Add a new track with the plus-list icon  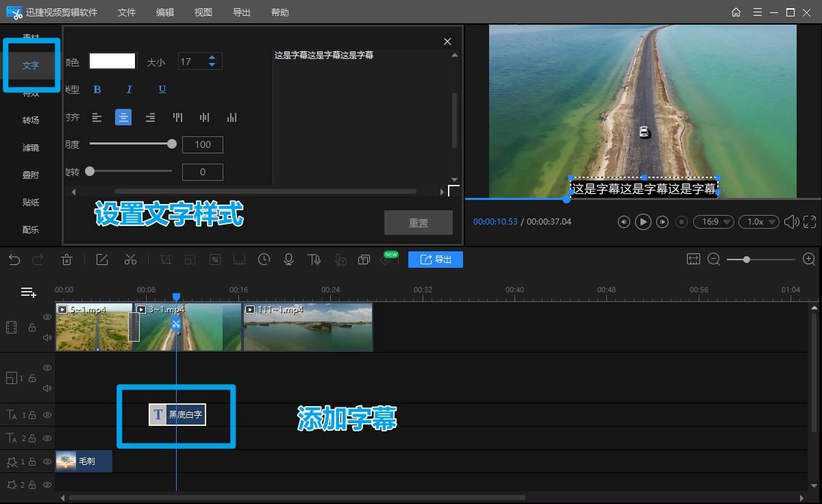point(28,292)
